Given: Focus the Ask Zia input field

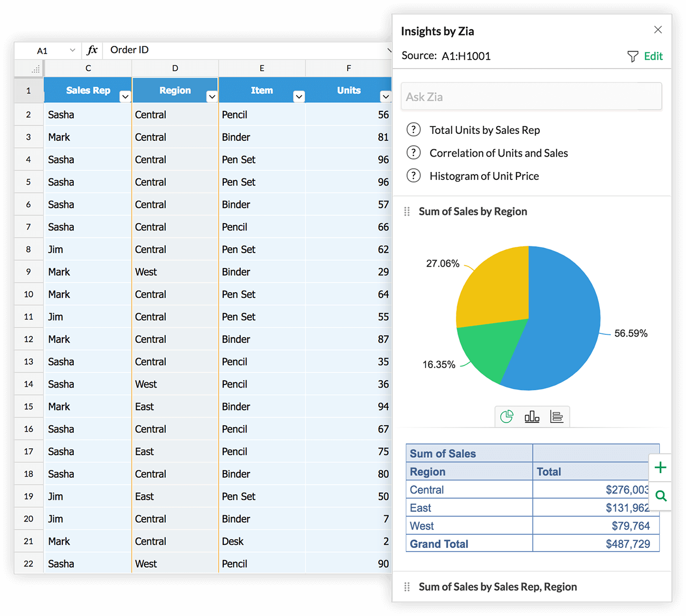Looking at the screenshot, I should (531, 97).
